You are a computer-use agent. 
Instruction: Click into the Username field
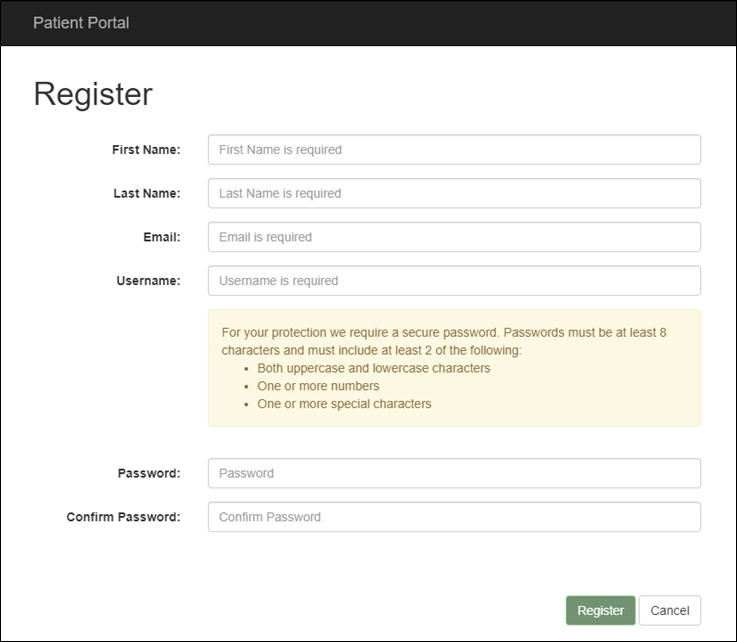point(454,281)
